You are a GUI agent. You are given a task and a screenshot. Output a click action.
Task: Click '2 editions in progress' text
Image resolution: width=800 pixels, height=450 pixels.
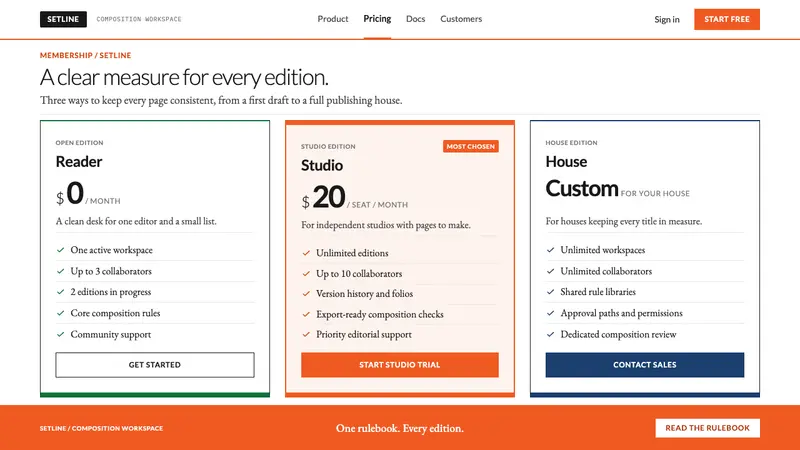(111, 292)
